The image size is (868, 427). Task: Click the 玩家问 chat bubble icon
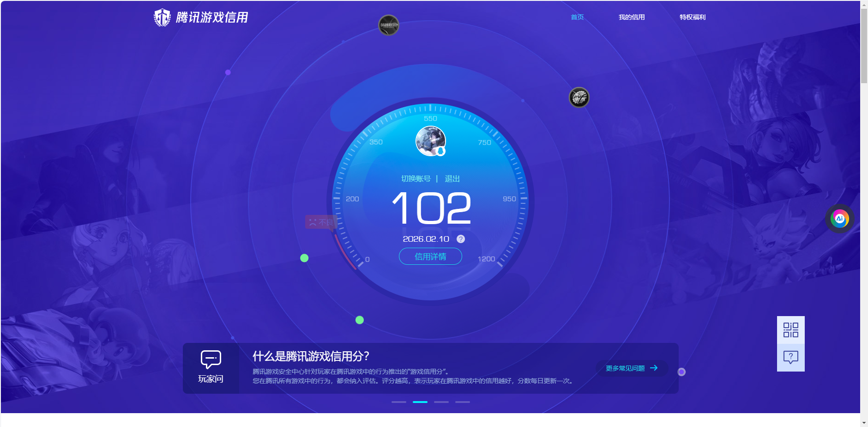pyautogui.click(x=211, y=360)
